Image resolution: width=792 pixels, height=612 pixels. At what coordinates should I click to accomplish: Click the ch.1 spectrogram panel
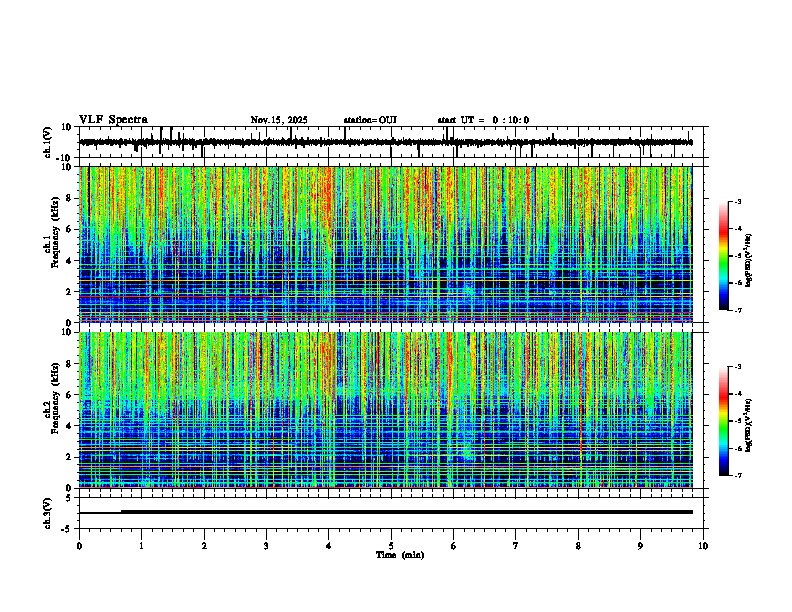(x=386, y=244)
